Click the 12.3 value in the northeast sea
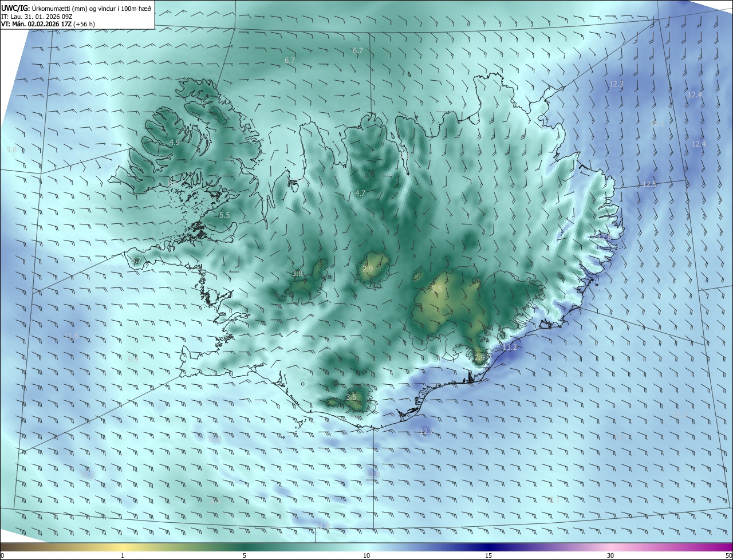 616,84
